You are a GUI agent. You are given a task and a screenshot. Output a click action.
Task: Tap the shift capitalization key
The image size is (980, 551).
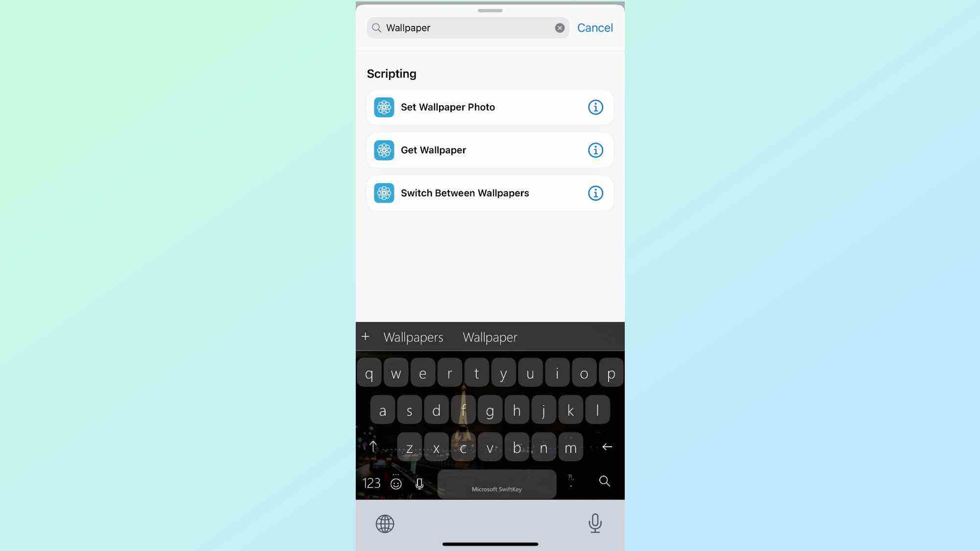pos(373,446)
